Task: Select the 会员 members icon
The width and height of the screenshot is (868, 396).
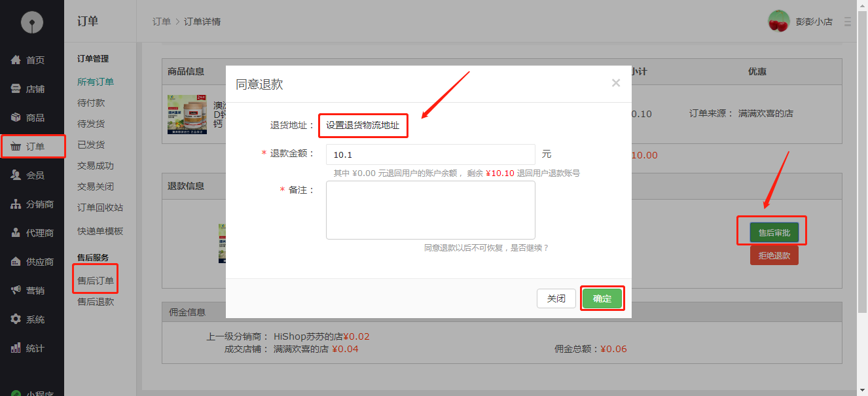Action: (16, 175)
